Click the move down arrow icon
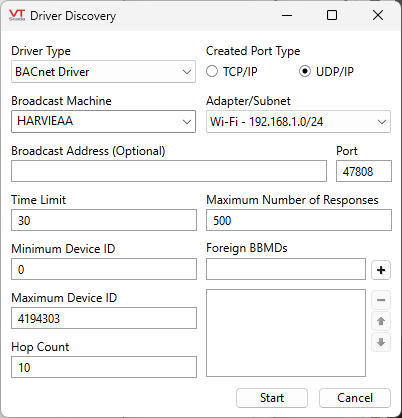The width and height of the screenshot is (402, 418). pyautogui.click(x=381, y=342)
